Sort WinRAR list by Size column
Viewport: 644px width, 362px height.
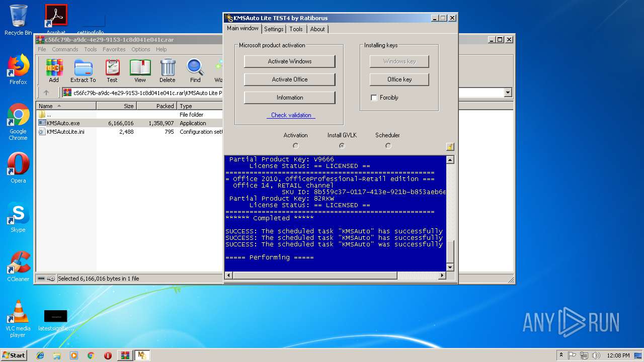(116, 106)
